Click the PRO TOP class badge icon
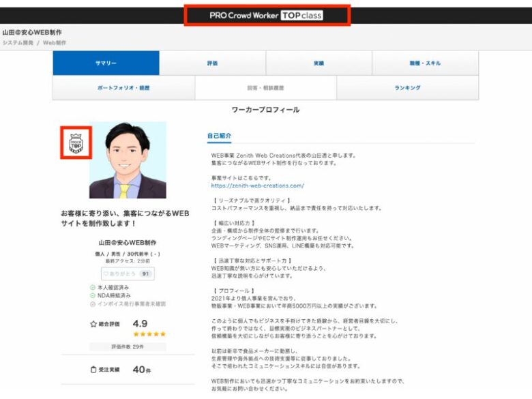This screenshot has width=532, height=399. point(76,143)
